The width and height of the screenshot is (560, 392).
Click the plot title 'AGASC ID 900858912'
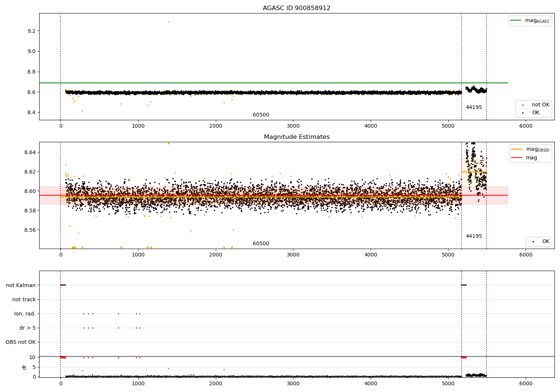click(x=296, y=8)
